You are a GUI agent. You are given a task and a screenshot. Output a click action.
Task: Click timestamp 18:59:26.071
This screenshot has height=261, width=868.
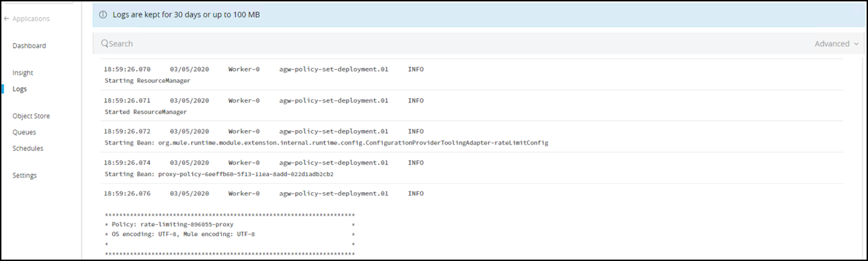tap(127, 100)
